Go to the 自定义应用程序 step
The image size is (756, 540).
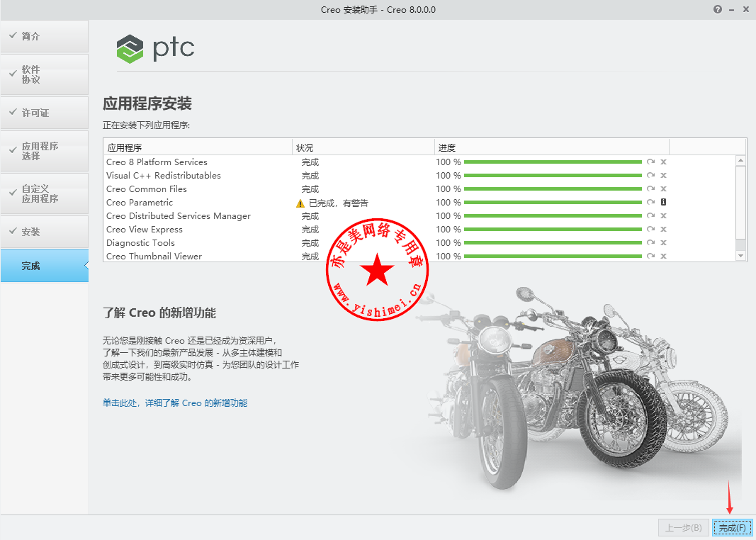tap(45, 193)
